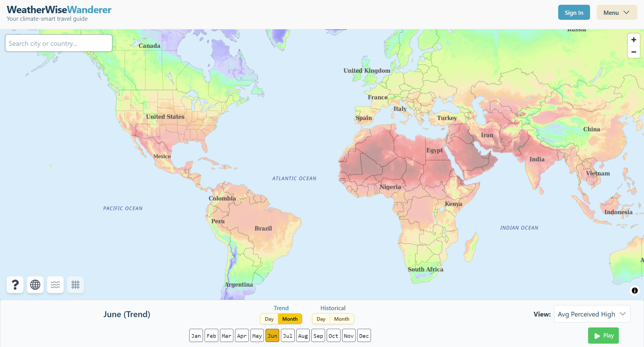Image resolution: width=644 pixels, height=347 pixels.
Task: Click the Peru map label
Action: (x=218, y=221)
